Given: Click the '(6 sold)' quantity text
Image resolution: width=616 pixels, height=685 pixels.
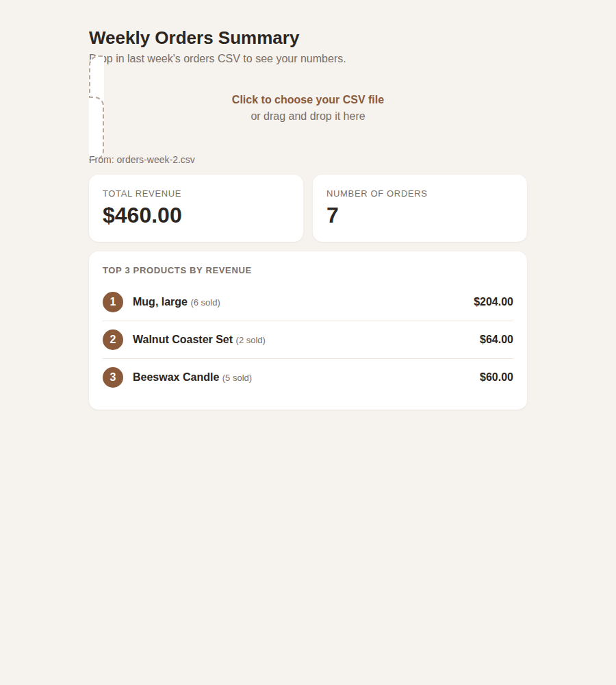Looking at the screenshot, I should tap(205, 303).
